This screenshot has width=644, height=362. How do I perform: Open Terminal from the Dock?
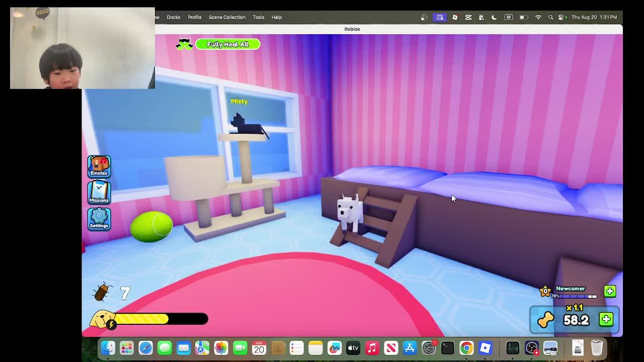(448, 348)
